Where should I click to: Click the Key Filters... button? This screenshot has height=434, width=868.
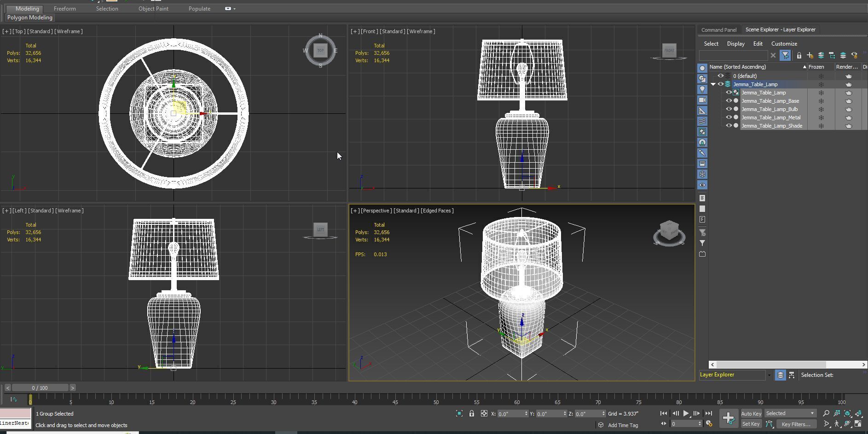[x=796, y=424]
